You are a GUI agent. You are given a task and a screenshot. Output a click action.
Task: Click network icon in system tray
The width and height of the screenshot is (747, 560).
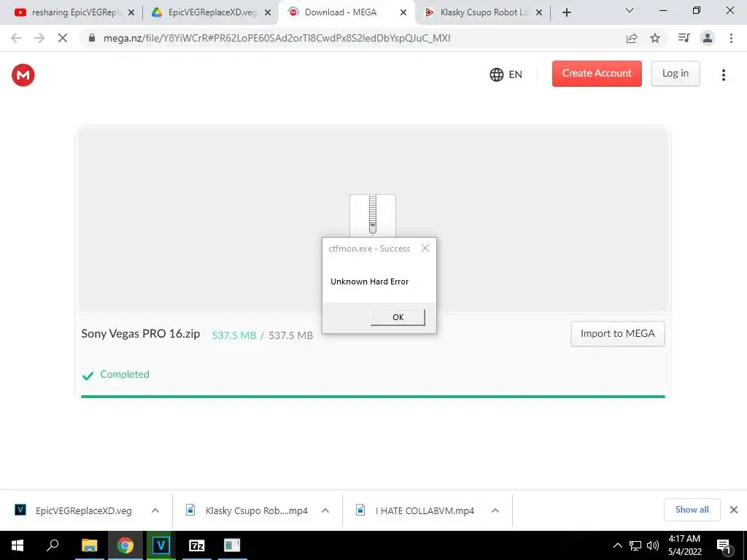tap(635, 545)
